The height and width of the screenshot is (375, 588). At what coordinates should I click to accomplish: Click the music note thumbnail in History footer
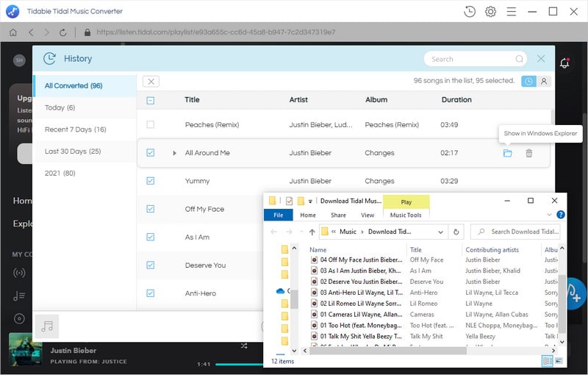[47, 326]
